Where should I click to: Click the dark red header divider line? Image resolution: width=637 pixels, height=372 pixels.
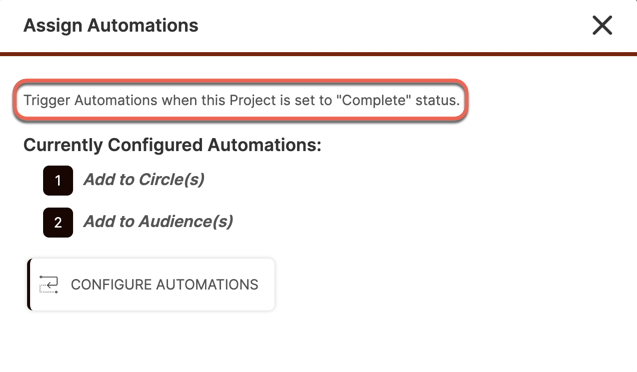(x=318, y=54)
